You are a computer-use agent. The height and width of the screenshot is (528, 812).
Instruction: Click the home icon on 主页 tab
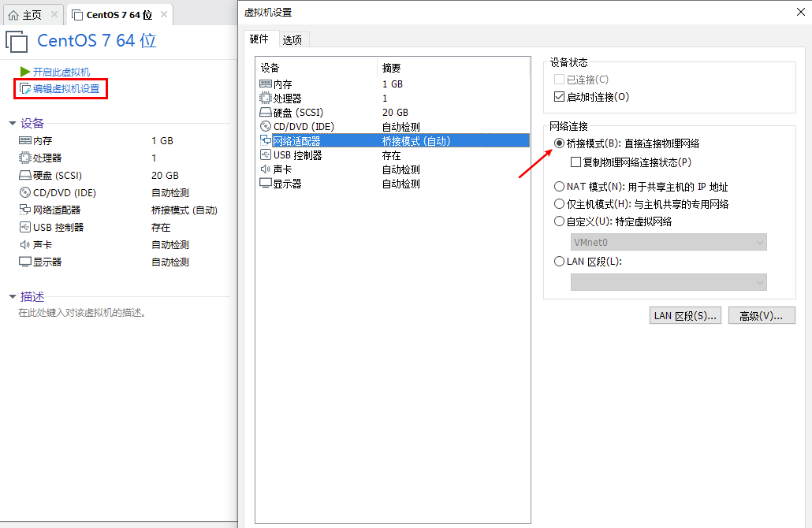tap(13, 15)
